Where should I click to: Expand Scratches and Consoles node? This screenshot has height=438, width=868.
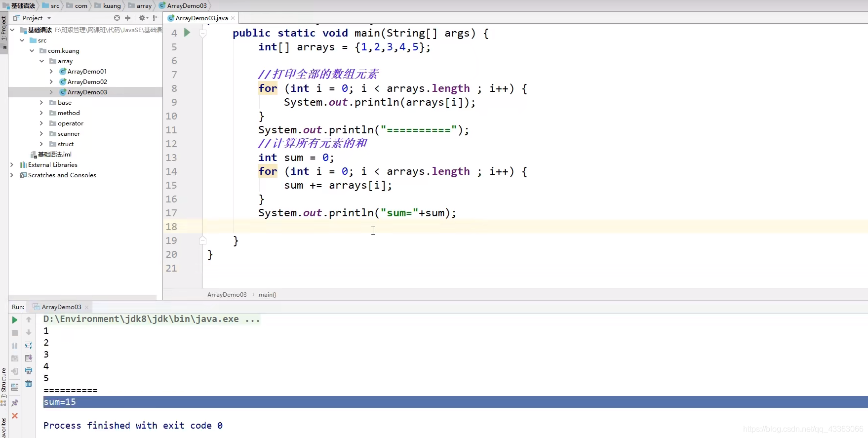click(12, 175)
